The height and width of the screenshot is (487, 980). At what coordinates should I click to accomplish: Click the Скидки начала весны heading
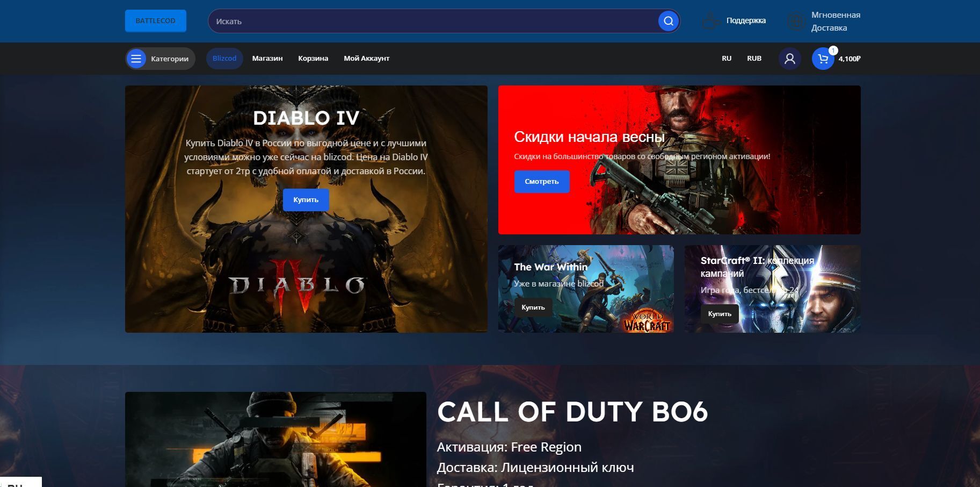click(589, 137)
